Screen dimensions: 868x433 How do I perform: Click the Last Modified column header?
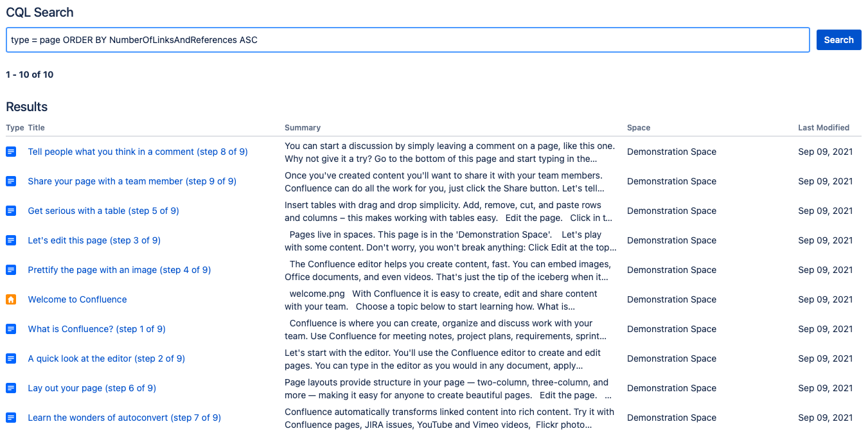[824, 128]
